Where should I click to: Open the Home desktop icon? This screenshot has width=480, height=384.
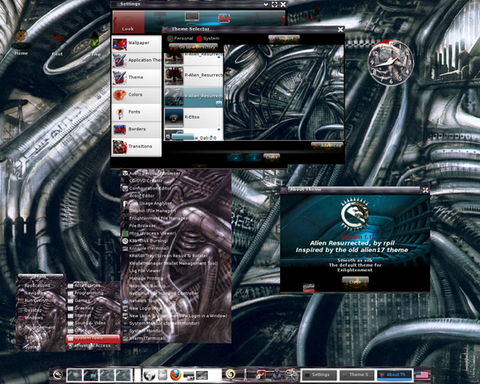[x=21, y=42]
